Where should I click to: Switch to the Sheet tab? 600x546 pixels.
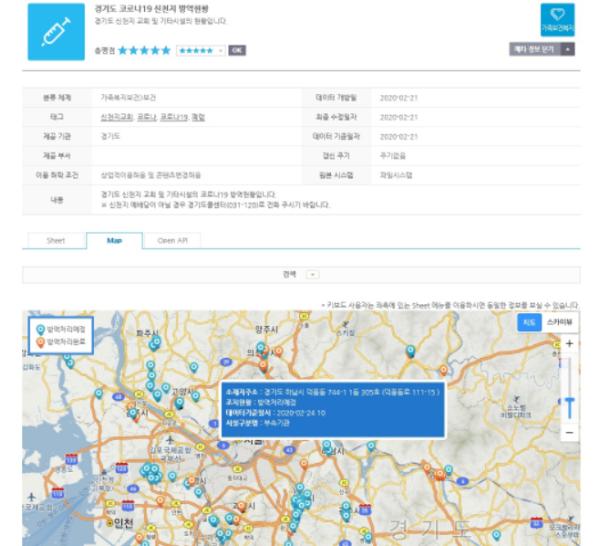click(55, 240)
